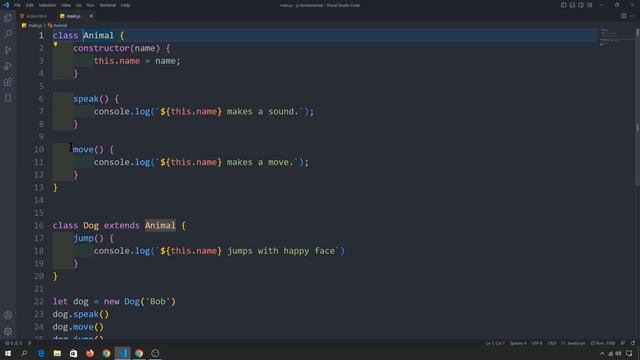The height and width of the screenshot is (360, 640).
Task: Click the editor vertical scrollbar
Action: [x=637, y=106]
